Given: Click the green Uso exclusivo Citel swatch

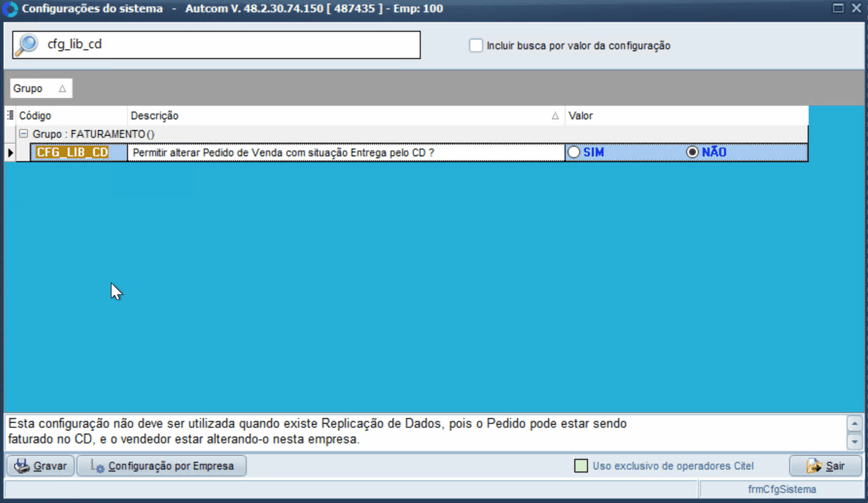Looking at the screenshot, I should (x=581, y=466).
